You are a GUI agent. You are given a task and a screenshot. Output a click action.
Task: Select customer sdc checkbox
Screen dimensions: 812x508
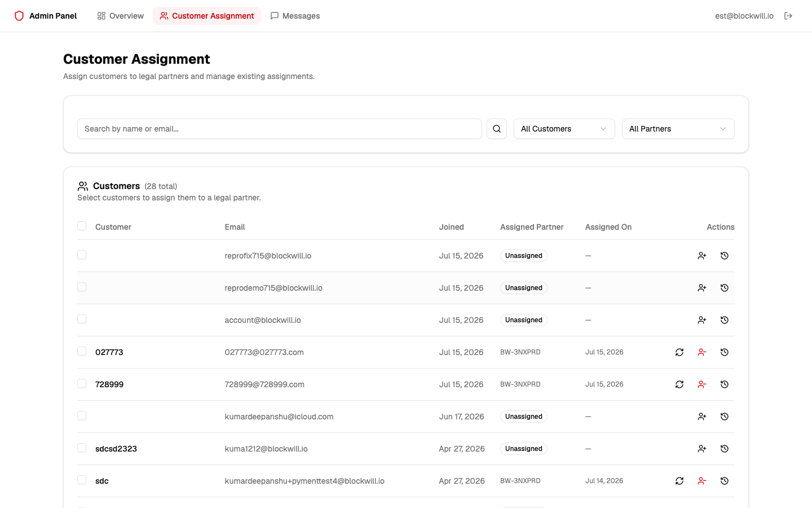82,480
